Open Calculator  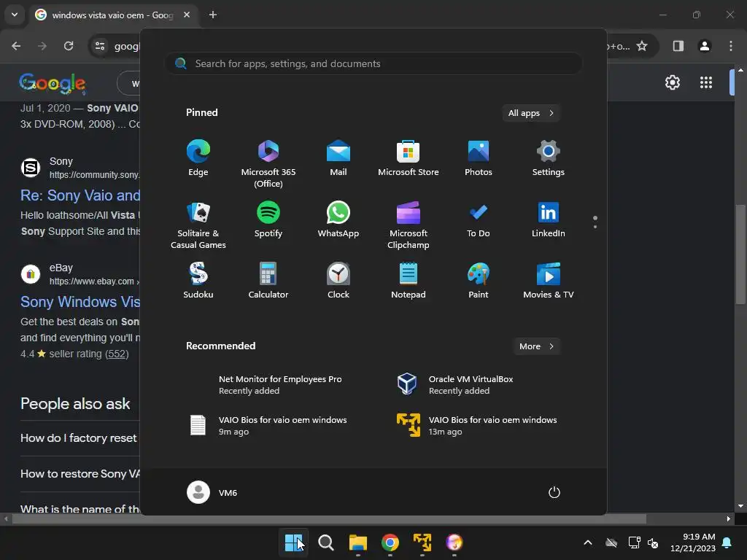268,281
